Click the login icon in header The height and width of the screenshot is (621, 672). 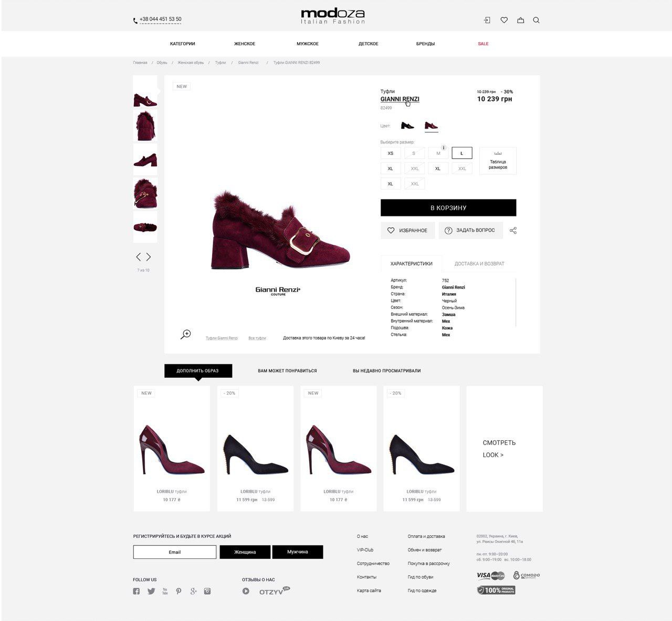[x=487, y=20]
